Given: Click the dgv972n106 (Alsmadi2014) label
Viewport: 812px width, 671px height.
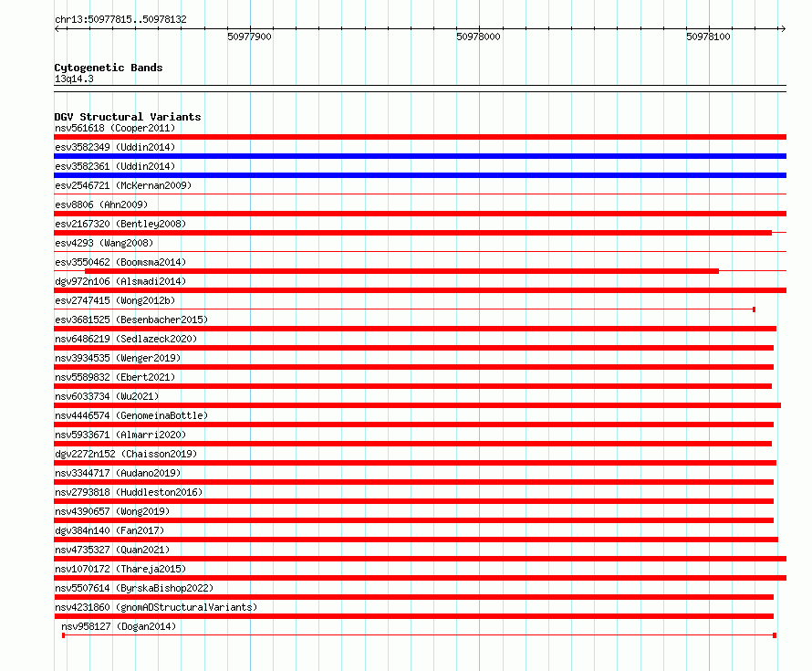Looking at the screenshot, I should point(120,281).
